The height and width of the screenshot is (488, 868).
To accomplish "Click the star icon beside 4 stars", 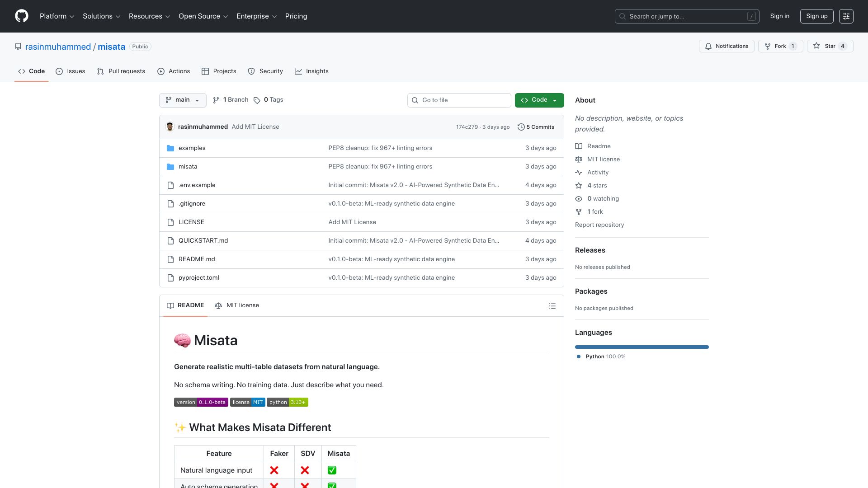I will tap(579, 186).
